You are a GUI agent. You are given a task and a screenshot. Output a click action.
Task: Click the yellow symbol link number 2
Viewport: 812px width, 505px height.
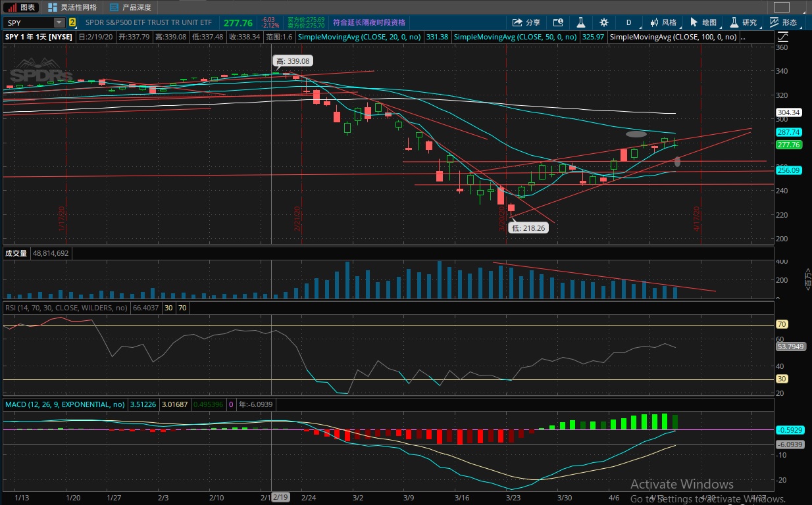(x=72, y=22)
